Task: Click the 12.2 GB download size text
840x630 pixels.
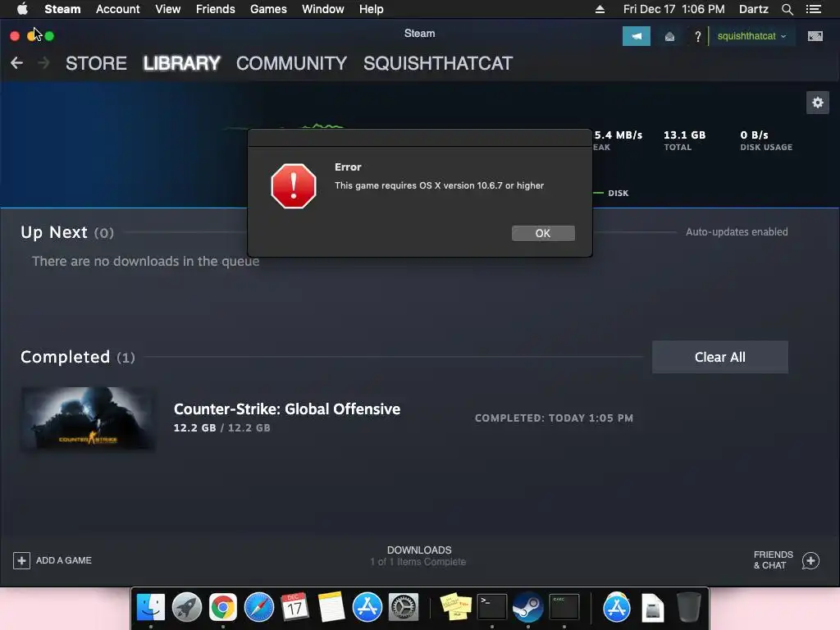Action: point(221,428)
